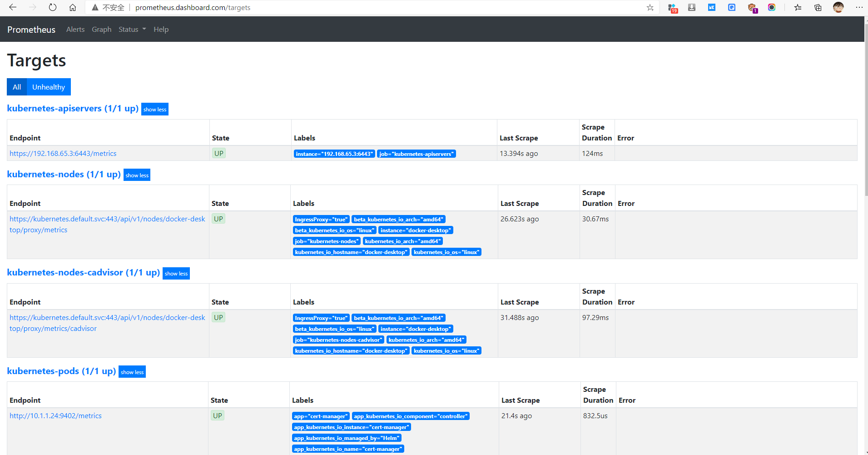868x455 pixels.
Task: Filter to Unhealthy targets only
Action: tap(49, 87)
